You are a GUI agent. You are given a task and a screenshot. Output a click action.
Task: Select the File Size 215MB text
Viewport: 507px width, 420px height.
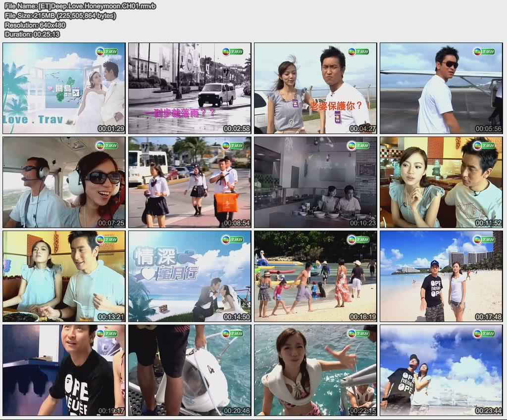point(60,15)
